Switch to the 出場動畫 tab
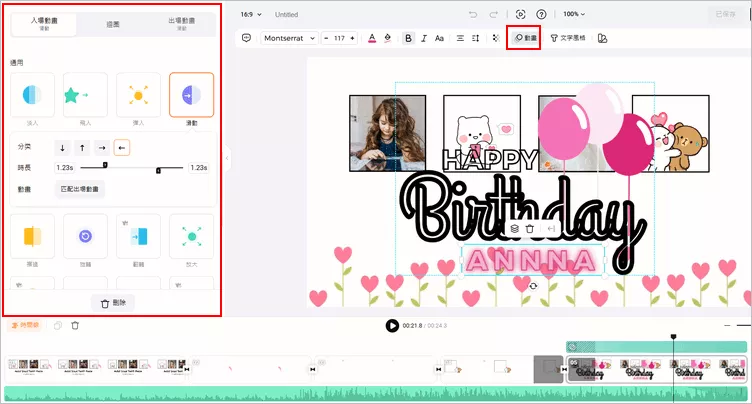Viewport: 752px width, 404px height. pyautogui.click(x=181, y=22)
